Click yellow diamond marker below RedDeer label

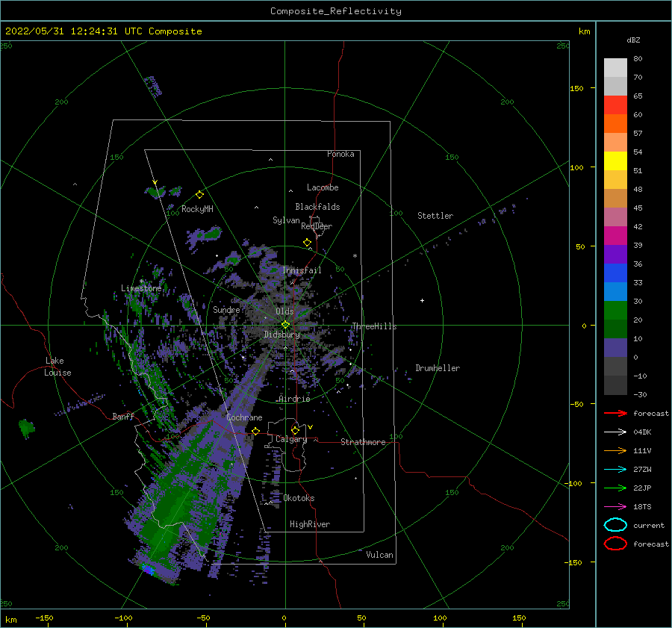pyautogui.click(x=307, y=243)
